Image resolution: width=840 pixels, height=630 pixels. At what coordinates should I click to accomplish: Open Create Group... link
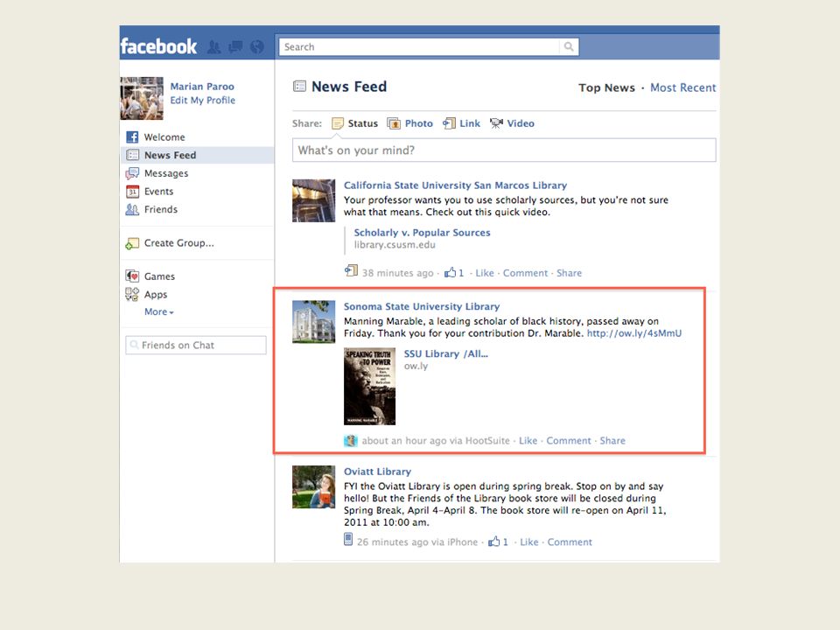pos(178,243)
